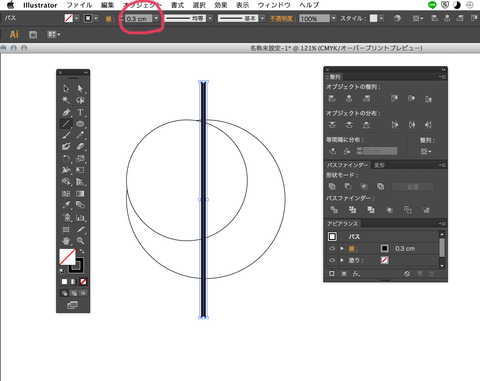The image size is (480, 381).
Task: Pick the Eyedropper tool
Action: (66, 205)
